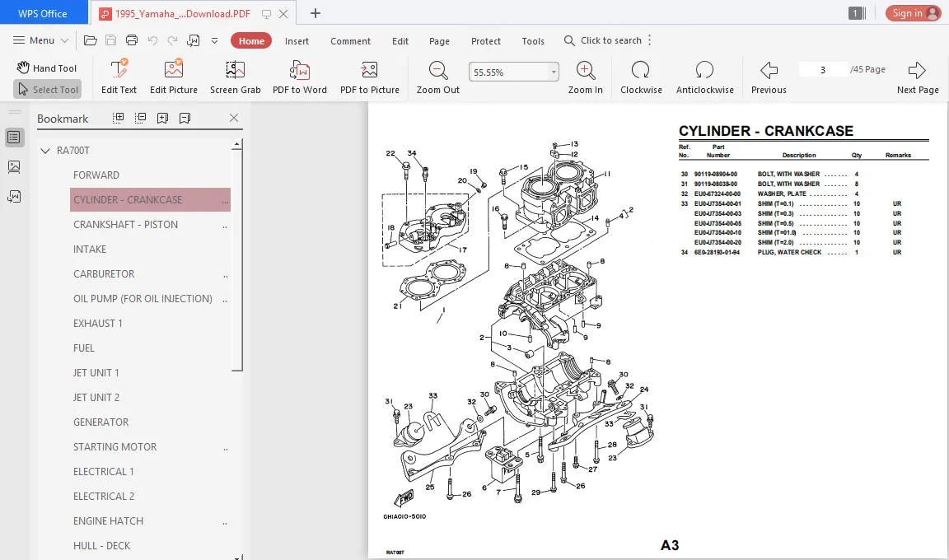The width and height of the screenshot is (949, 560).
Task: Click expand all bookmarks icon
Action: point(119,118)
